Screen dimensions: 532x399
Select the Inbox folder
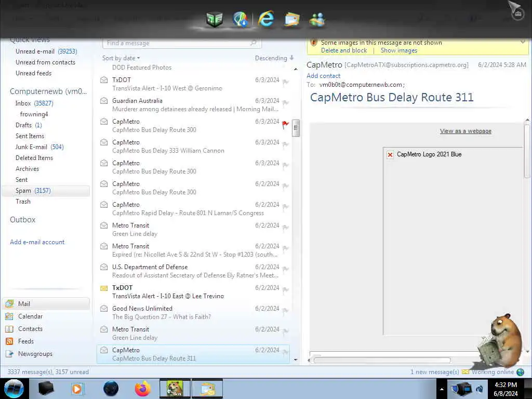click(x=34, y=103)
